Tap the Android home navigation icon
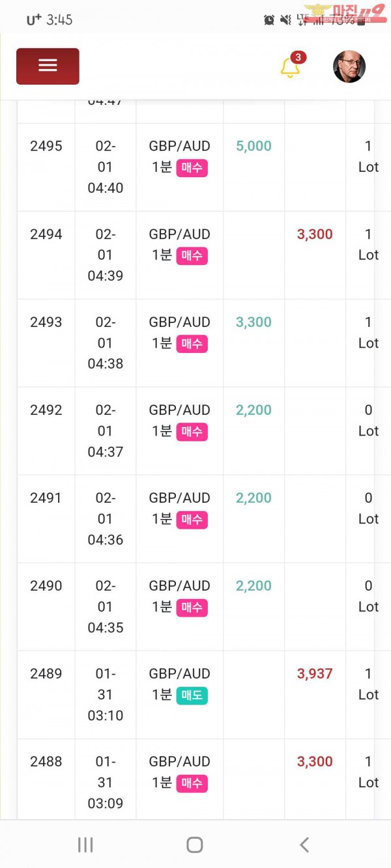 tap(195, 845)
